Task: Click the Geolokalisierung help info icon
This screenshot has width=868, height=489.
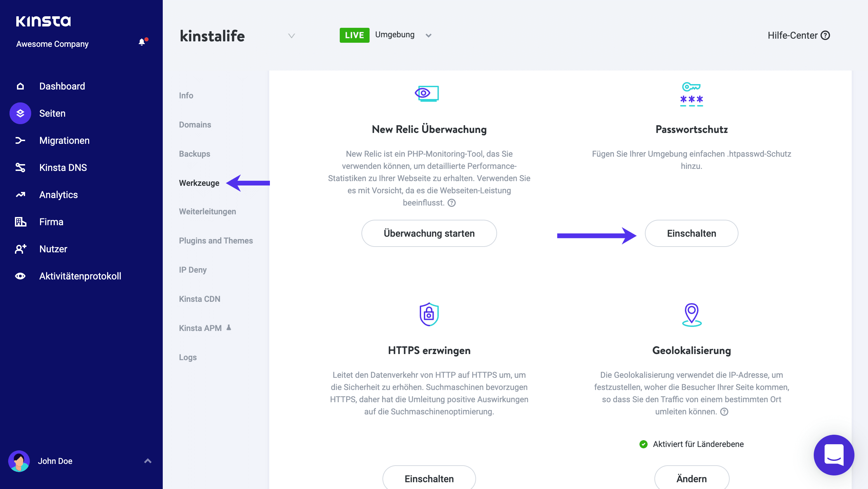Action: (724, 412)
